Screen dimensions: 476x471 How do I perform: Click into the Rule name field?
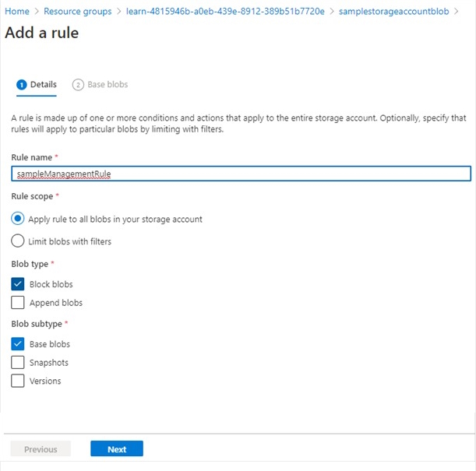(x=242, y=174)
